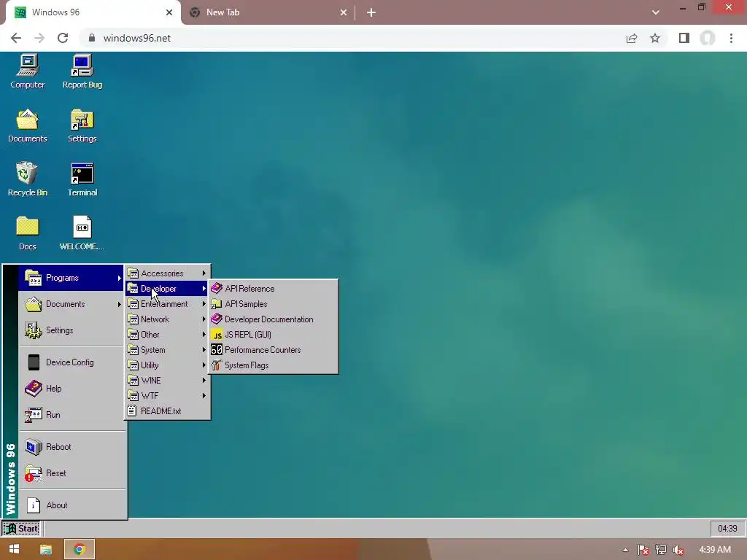747x560 pixels.
Task: Select Programs in the Start menu
Action: [71, 278]
